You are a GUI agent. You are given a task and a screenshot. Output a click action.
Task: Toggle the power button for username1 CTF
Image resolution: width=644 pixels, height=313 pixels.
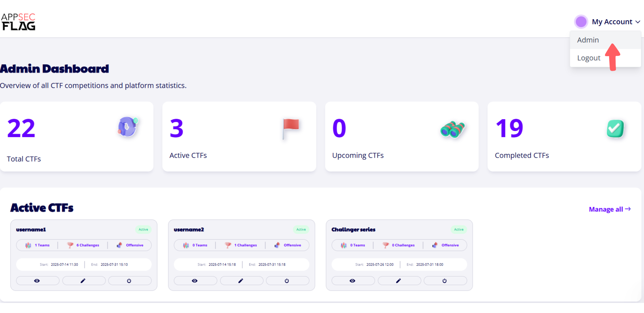pos(130,281)
